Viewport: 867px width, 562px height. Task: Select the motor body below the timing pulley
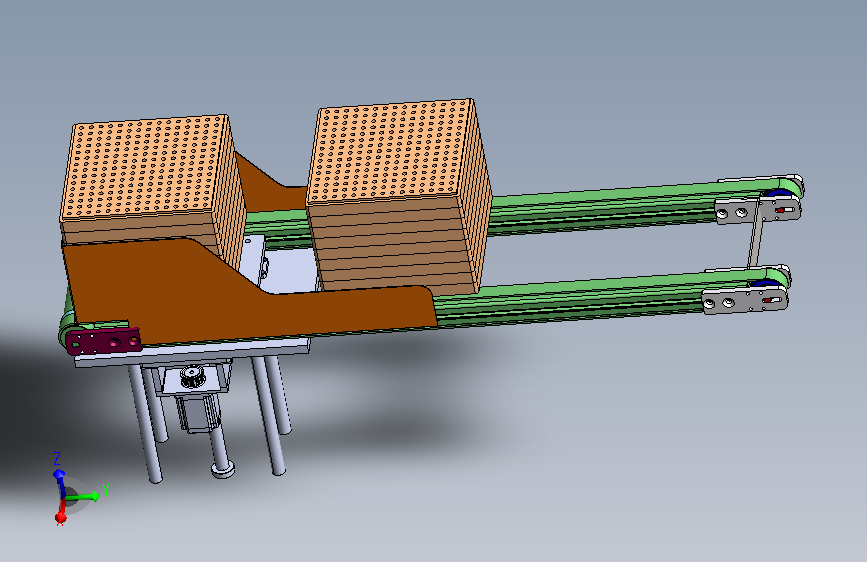tap(197, 413)
